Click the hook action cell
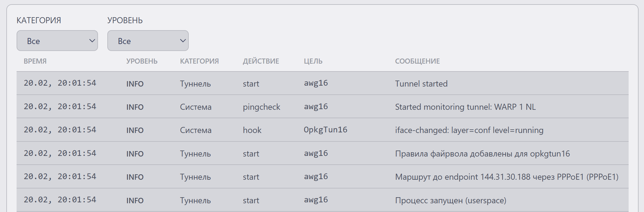 click(252, 130)
